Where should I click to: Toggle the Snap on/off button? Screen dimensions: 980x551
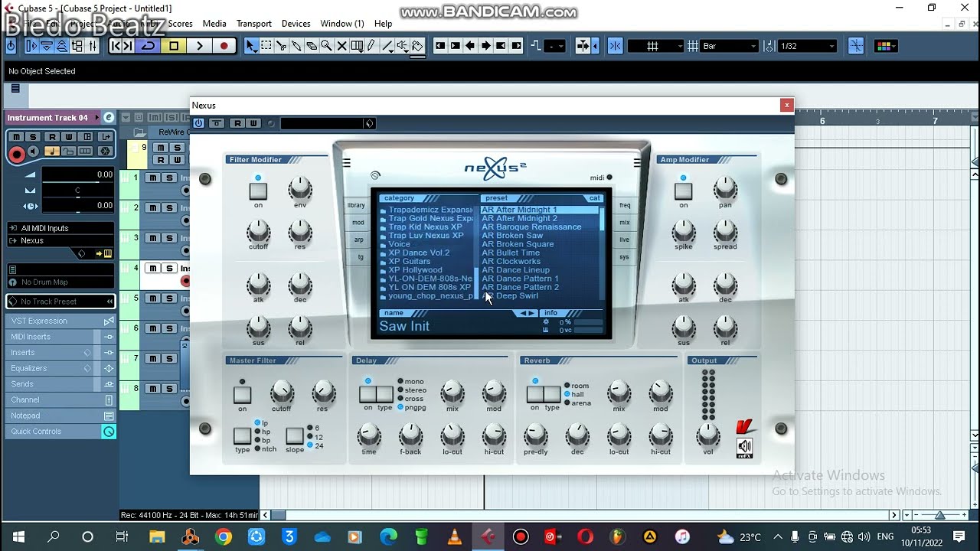(616, 46)
